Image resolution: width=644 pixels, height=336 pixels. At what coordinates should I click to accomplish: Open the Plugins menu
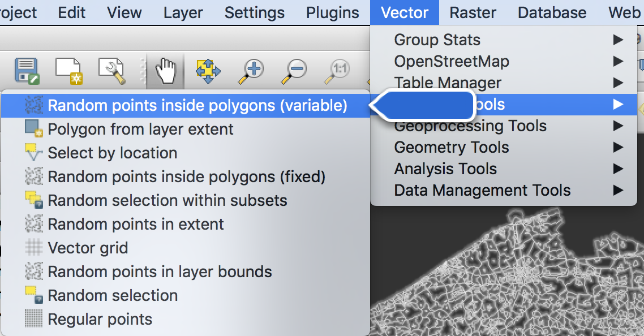tap(333, 13)
